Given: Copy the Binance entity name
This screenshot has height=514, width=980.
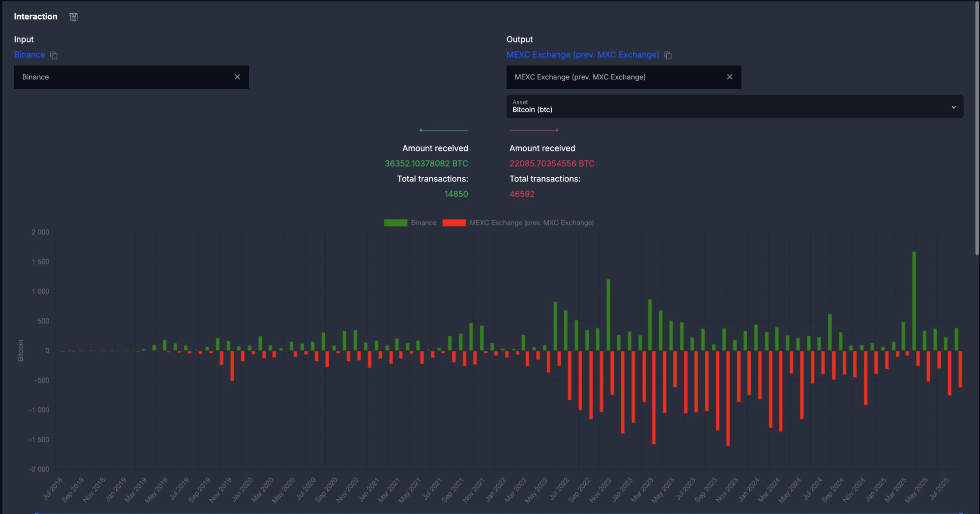Looking at the screenshot, I should [54, 55].
